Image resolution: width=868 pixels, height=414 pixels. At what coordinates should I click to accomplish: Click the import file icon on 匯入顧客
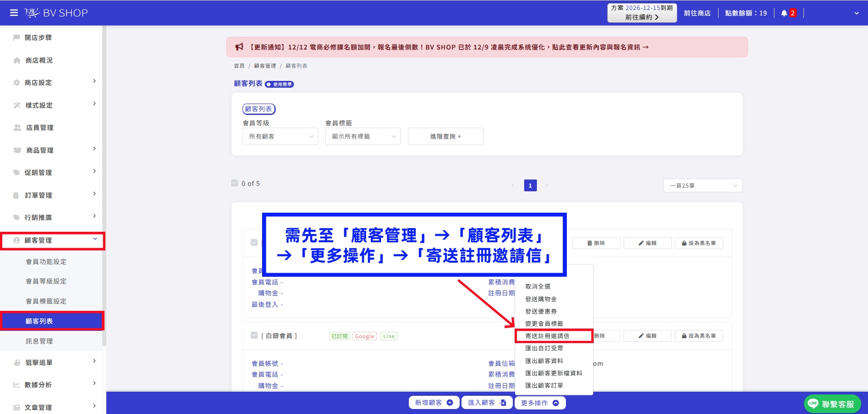click(x=503, y=403)
